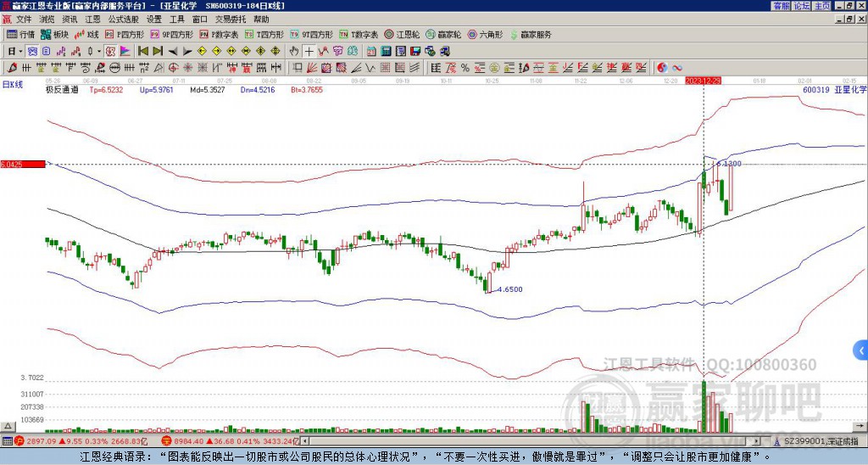Click the 600319 亚星化学 stock label
This screenshot has height=465, width=868.
pos(834,89)
